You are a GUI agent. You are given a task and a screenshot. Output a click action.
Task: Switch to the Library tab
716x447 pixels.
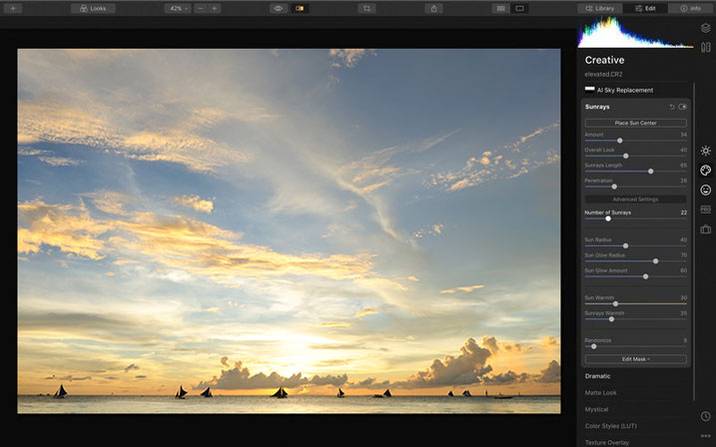[x=600, y=8]
